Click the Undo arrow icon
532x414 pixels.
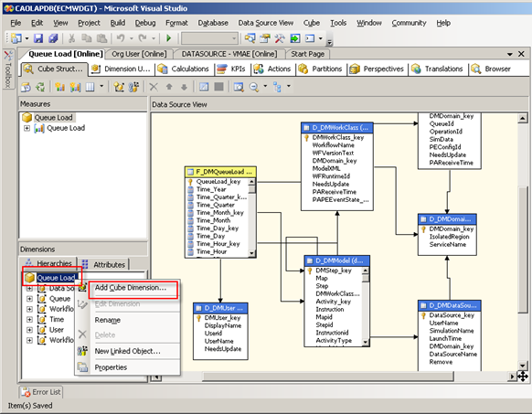pos(121,38)
